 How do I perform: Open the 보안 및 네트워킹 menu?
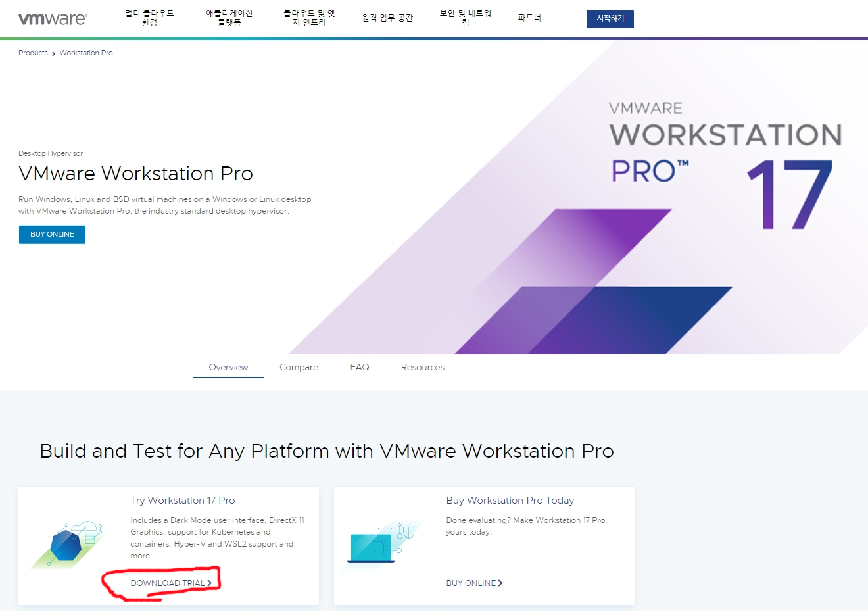[466, 18]
